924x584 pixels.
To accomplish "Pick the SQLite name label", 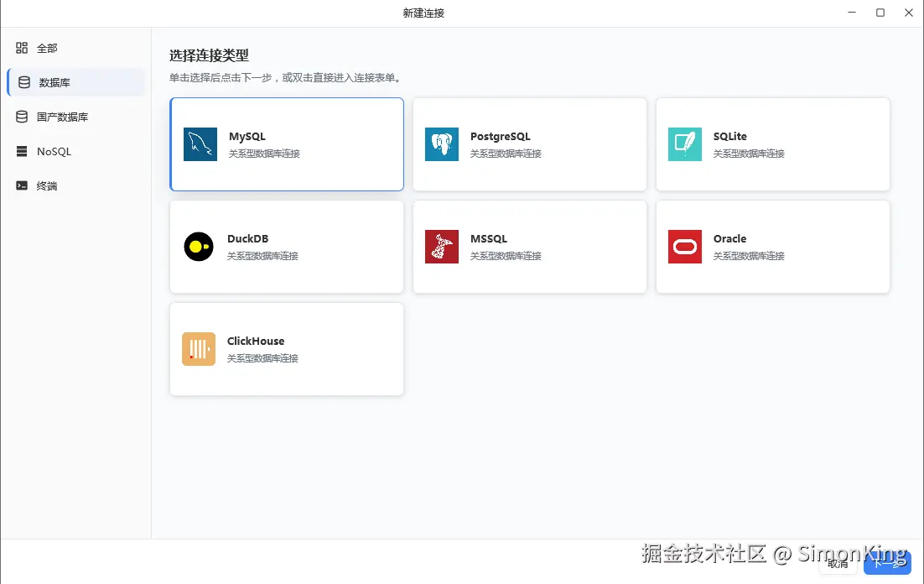I will coord(730,136).
